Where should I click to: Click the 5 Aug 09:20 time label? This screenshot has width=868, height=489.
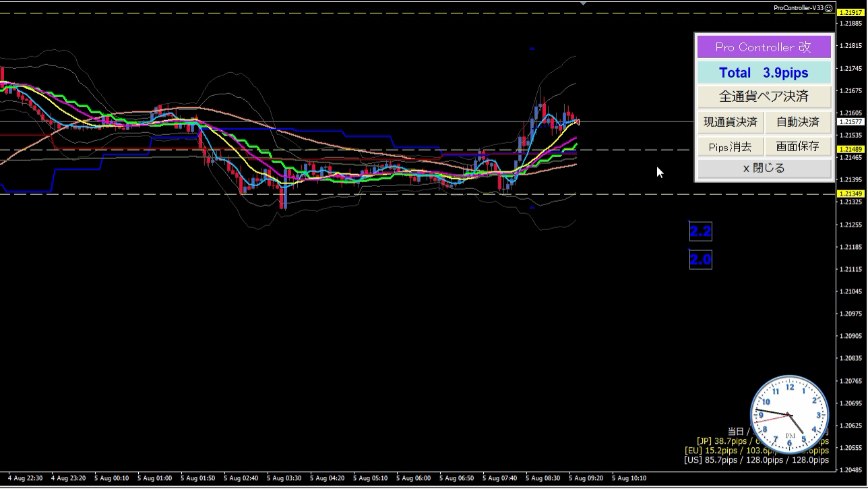tap(586, 478)
